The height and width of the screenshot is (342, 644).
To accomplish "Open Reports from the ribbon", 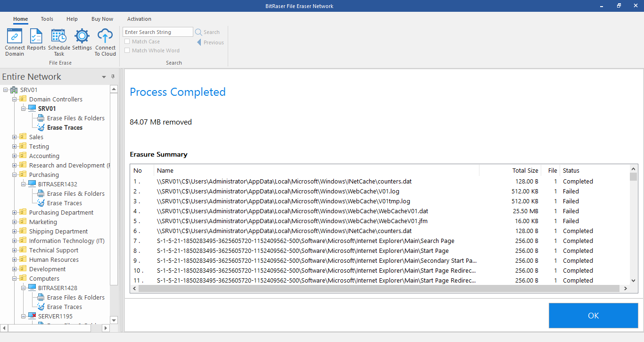I will [x=36, y=40].
